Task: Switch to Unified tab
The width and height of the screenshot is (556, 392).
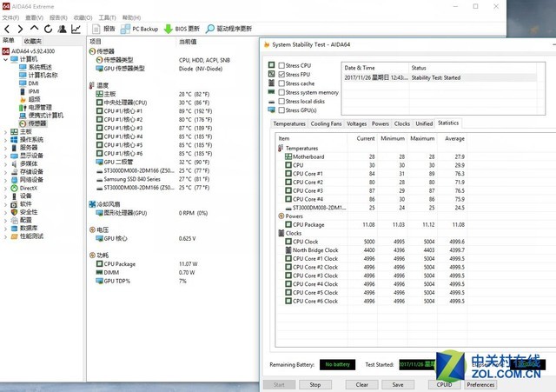Action: 424,123
